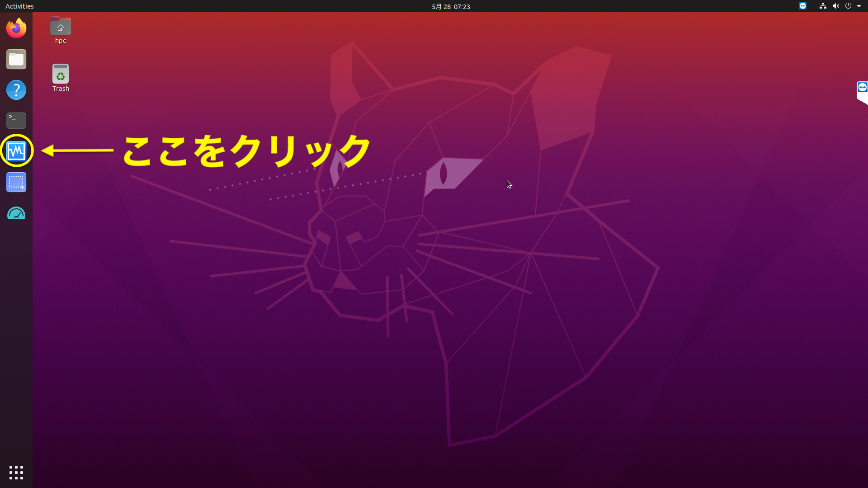The height and width of the screenshot is (488, 868).
Task: Select the Trash icon on desktop
Action: point(61,78)
